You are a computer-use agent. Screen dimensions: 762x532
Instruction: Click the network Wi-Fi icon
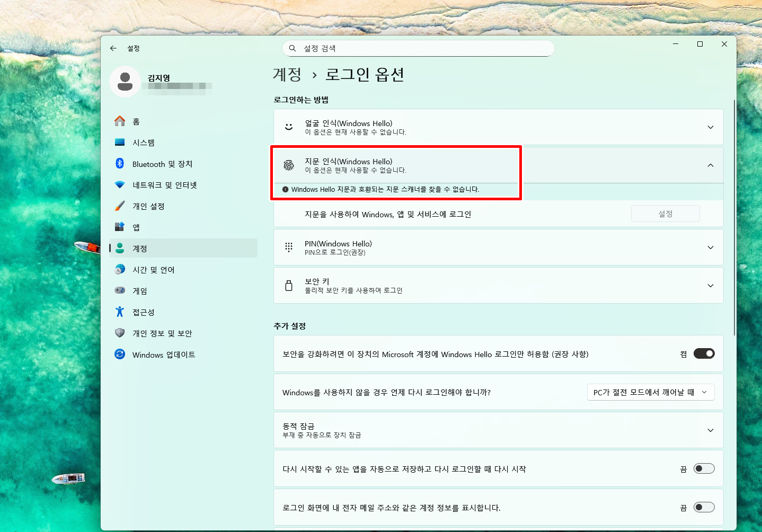[120, 185]
